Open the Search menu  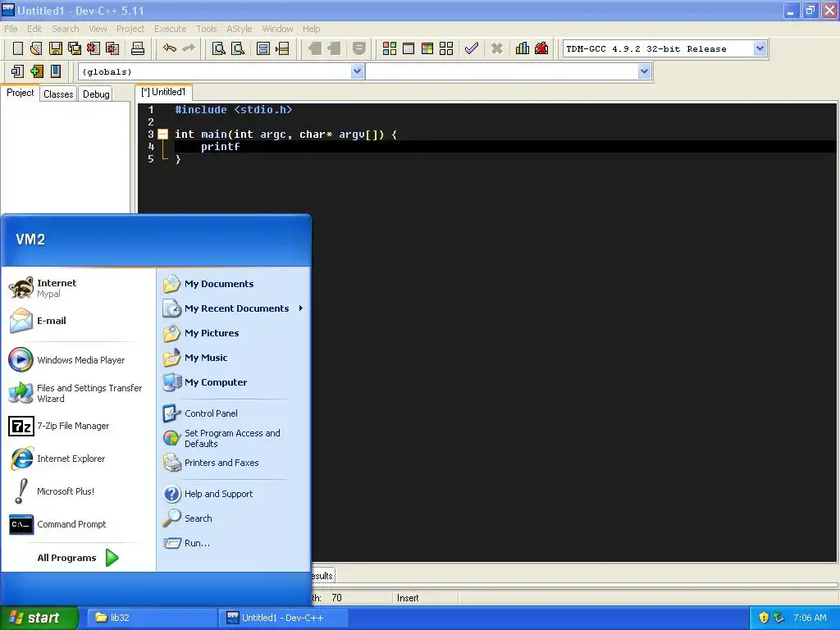(66, 29)
